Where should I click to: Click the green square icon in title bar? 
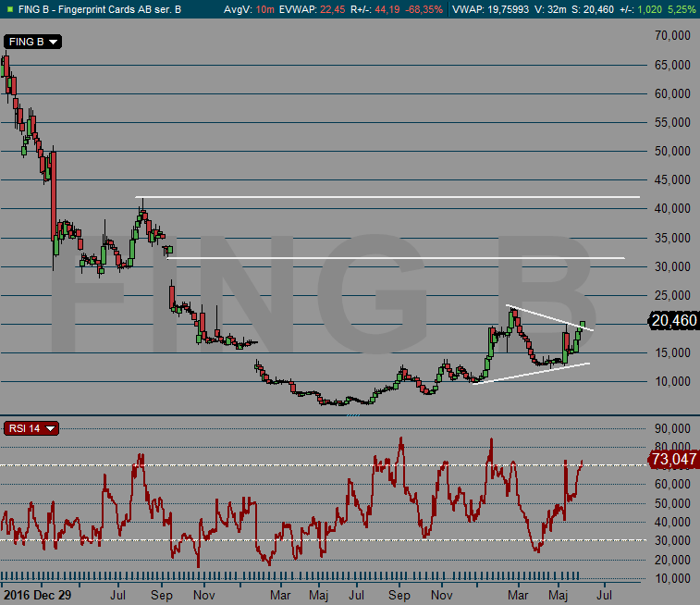tap(10, 9)
